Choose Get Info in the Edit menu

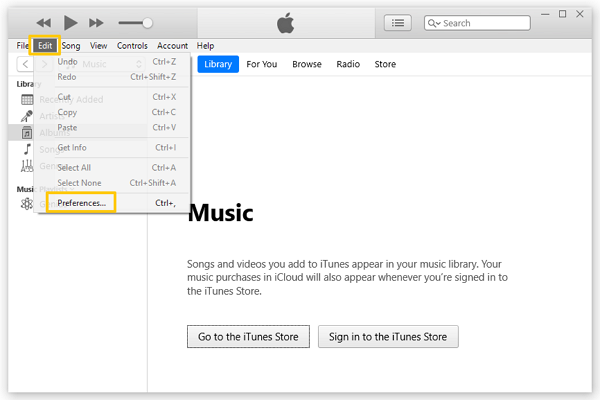point(112,147)
